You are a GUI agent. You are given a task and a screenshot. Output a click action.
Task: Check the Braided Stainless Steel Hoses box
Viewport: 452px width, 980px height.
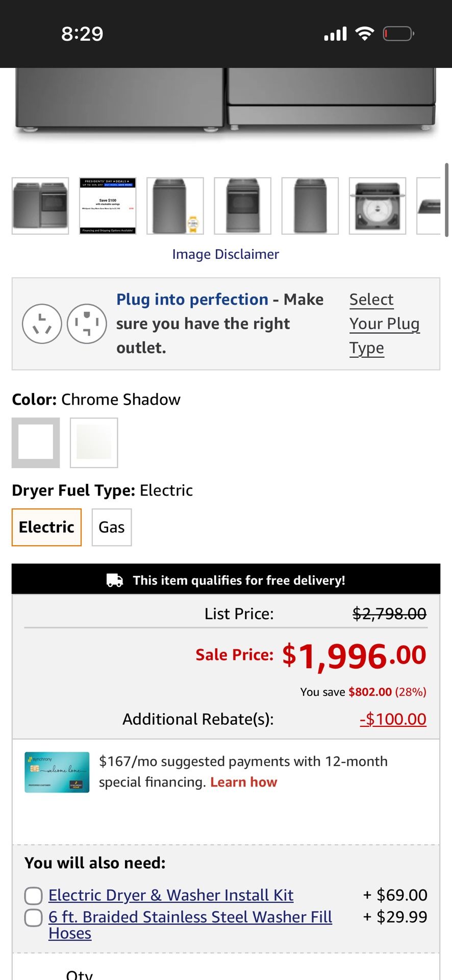tap(34, 917)
